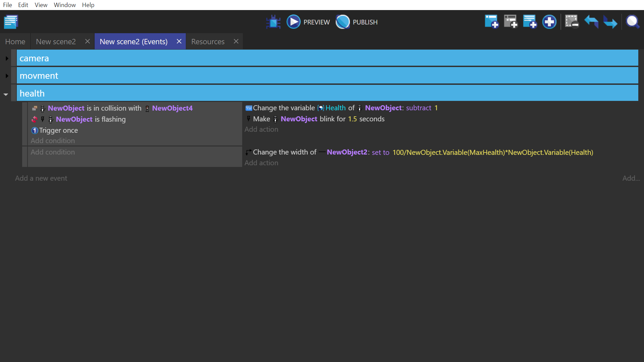Select NewObject2 in the width action
This screenshot has height=362, width=644.
pyautogui.click(x=347, y=152)
